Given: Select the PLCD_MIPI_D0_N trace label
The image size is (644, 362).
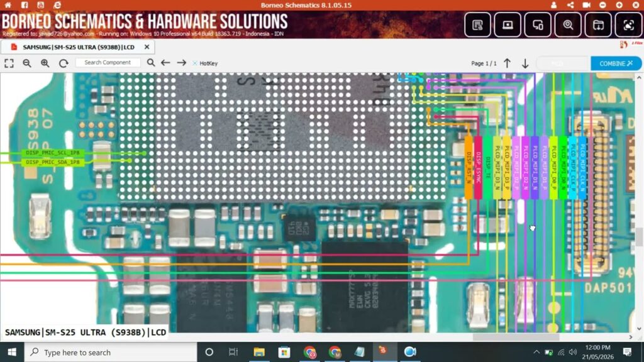Looking at the screenshot, I should (x=563, y=167).
